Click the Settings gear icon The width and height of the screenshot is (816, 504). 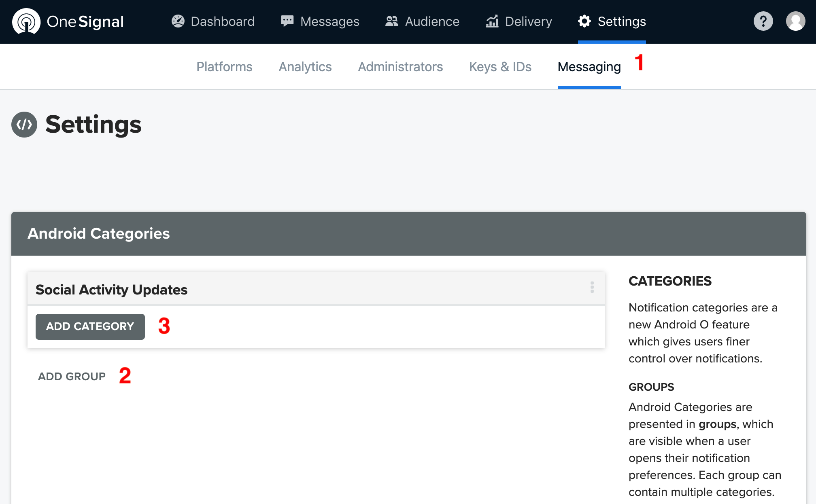(584, 21)
